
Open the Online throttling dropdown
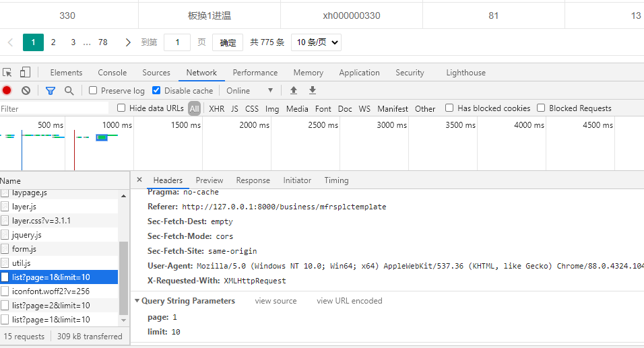click(250, 90)
